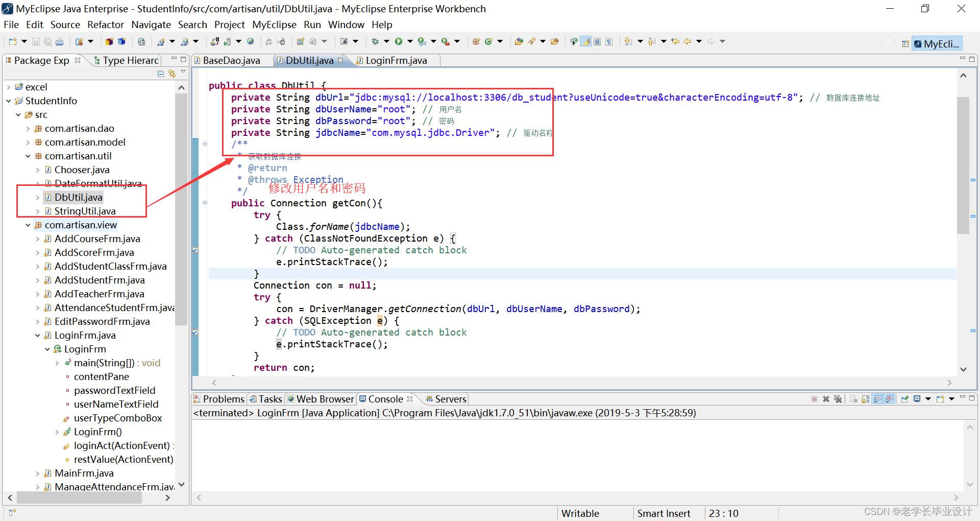980x521 pixels.
Task: Open a web browser via the globe icon
Action: click(250, 41)
